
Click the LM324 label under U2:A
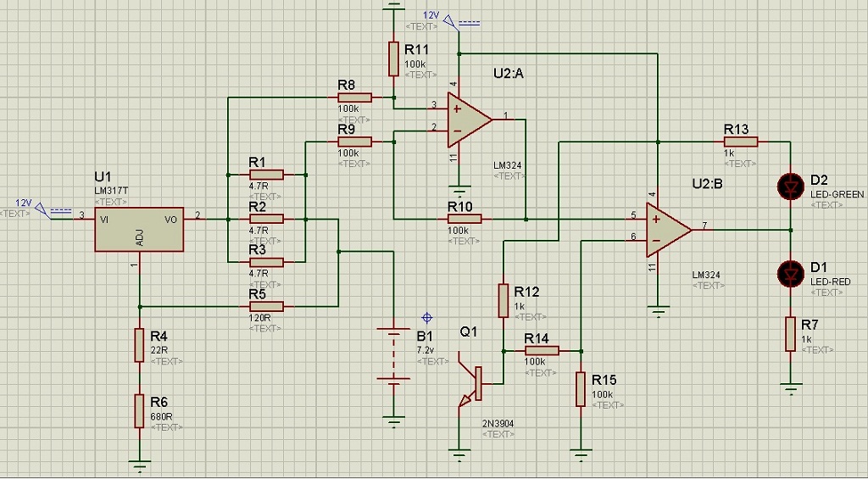point(507,165)
